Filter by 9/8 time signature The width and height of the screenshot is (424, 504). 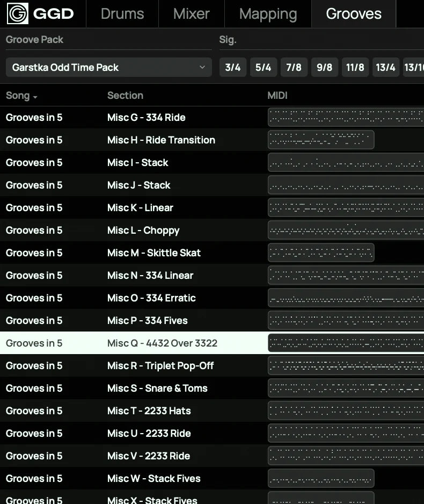click(x=324, y=67)
